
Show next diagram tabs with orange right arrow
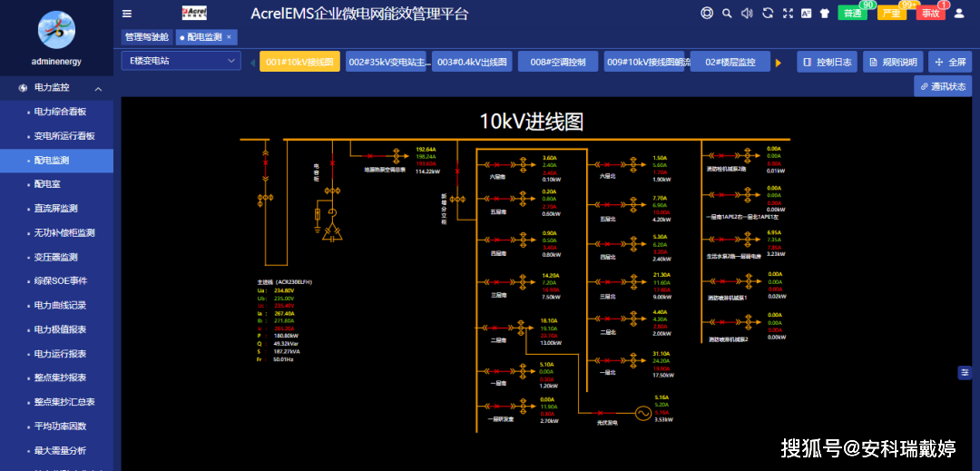click(779, 63)
